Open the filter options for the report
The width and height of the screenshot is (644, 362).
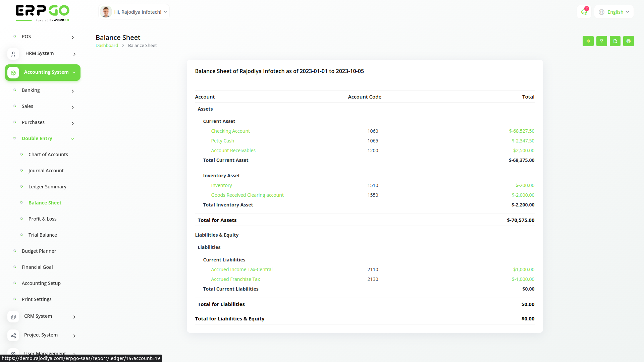(x=601, y=41)
